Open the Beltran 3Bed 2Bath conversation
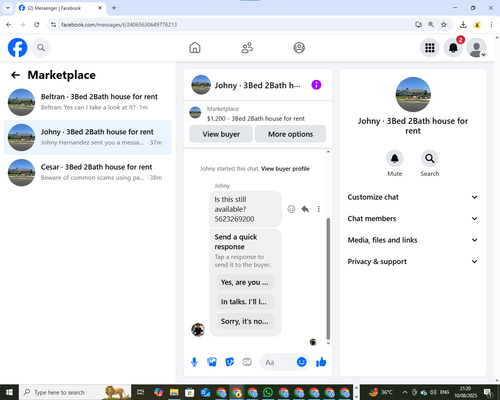The width and height of the screenshot is (500, 400). 88,102
